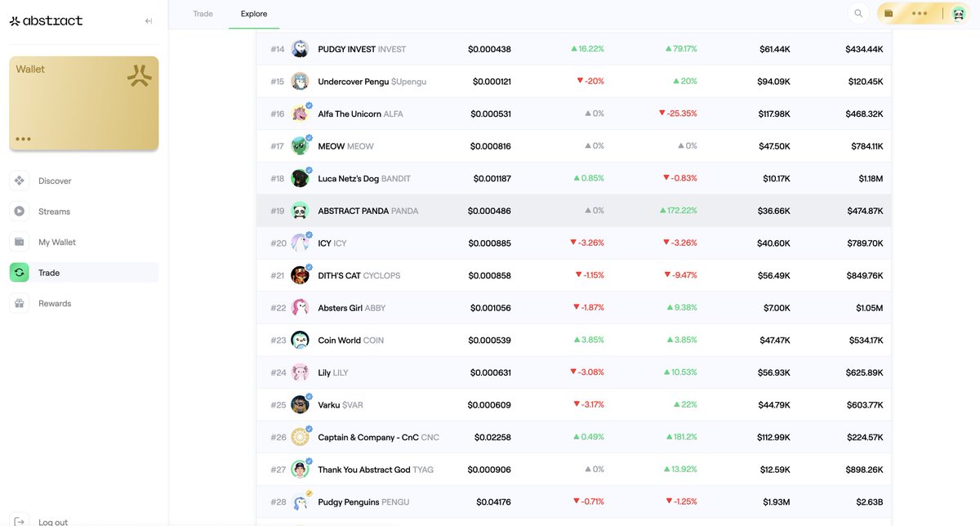This screenshot has height=526, width=980.
Task: Click ICY price $0.000885
Action: click(x=491, y=243)
